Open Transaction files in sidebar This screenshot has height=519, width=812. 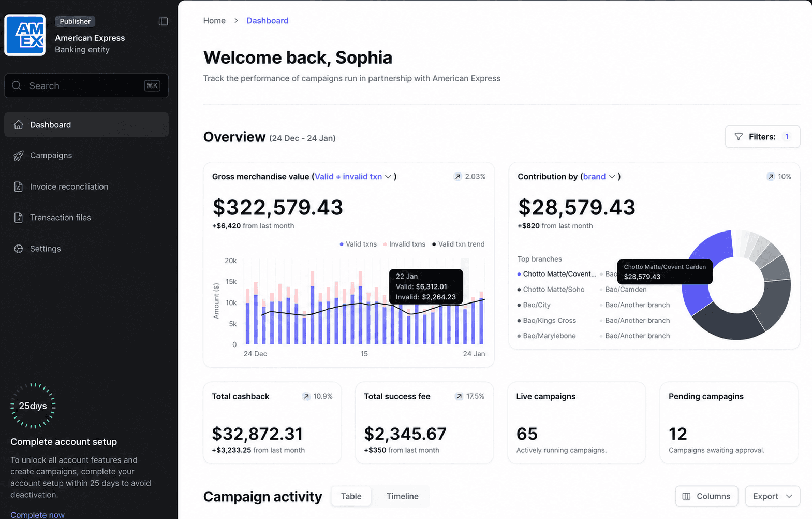(86, 218)
